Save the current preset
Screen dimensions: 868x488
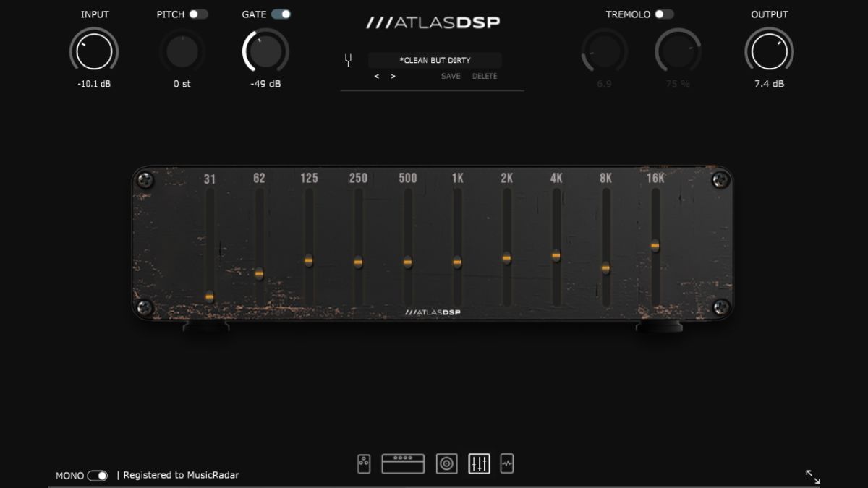(450, 76)
